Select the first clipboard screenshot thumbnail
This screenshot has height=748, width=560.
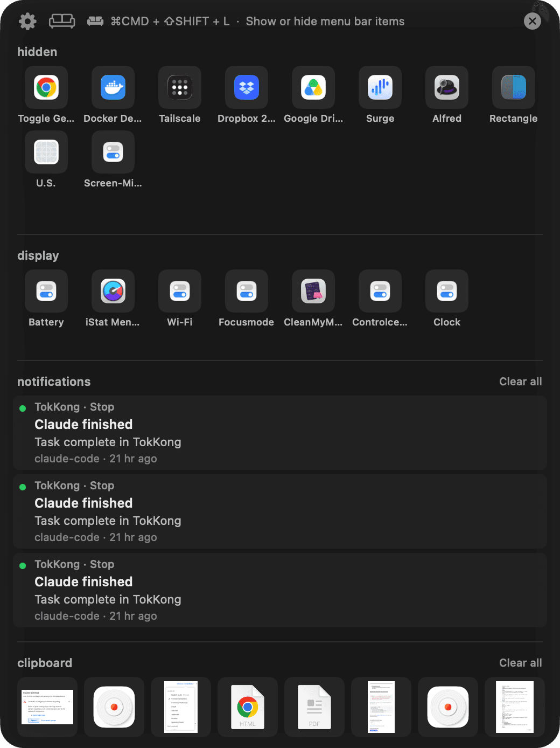coord(47,707)
